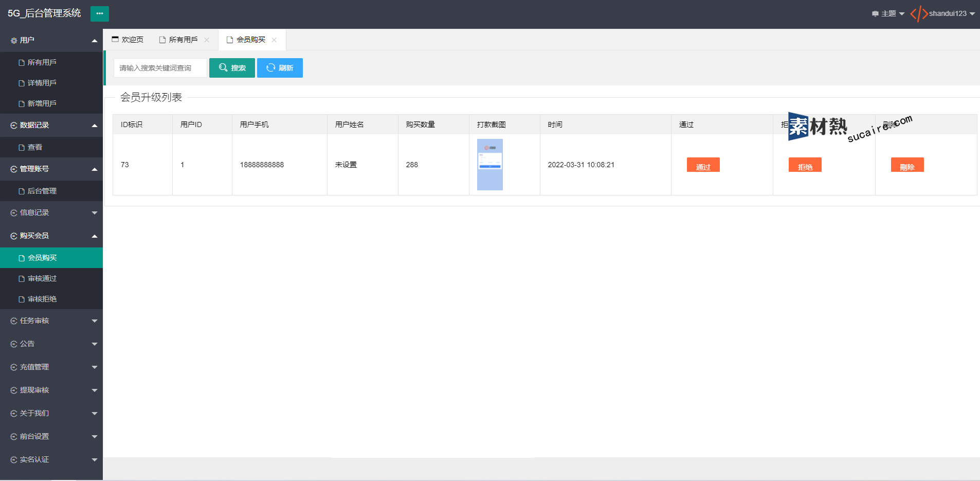Open 新增用戶 in the sidebar
The width and height of the screenshot is (980, 481).
[x=51, y=103]
